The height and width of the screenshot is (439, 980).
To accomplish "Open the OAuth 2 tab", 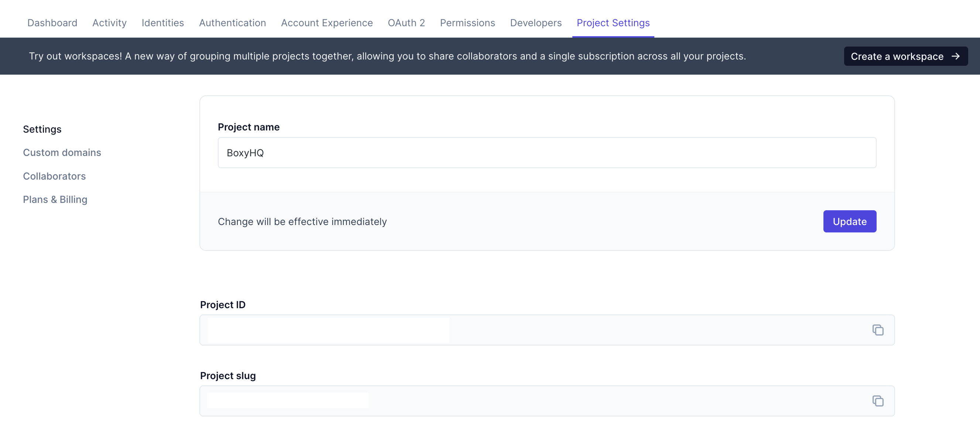I will coord(406,23).
